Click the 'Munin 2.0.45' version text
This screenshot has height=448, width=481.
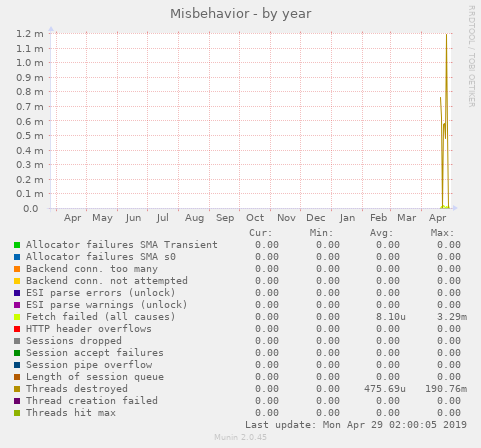point(240,437)
